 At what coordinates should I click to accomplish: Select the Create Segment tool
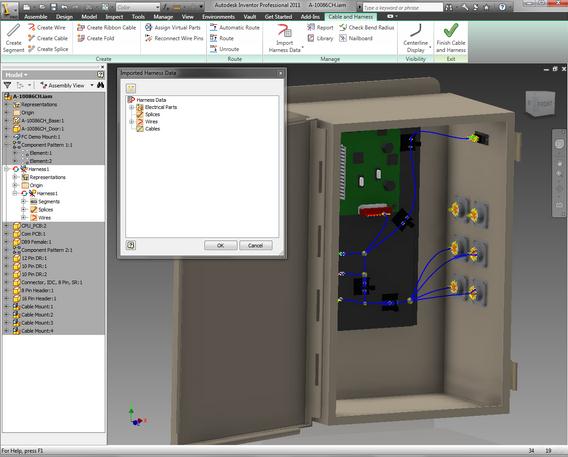point(13,38)
